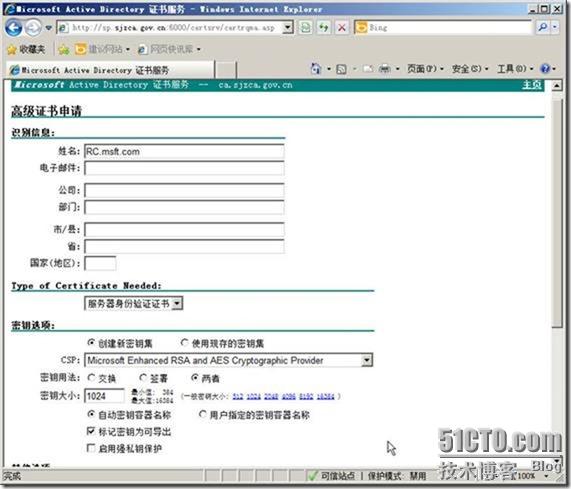The width and height of the screenshot is (571, 489).
Task: Open the 工具(O) menu
Action: click(x=515, y=68)
